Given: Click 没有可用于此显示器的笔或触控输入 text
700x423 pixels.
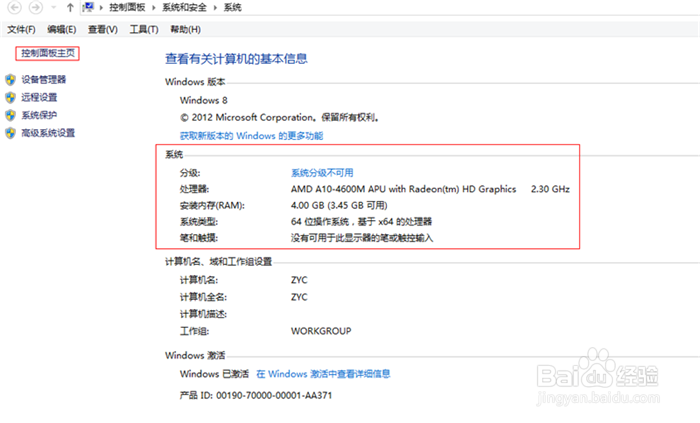Looking at the screenshot, I should coord(362,238).
